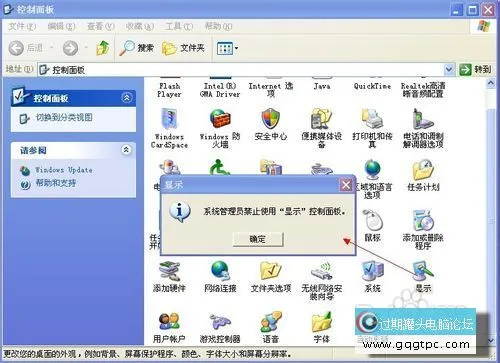
Task: Open the 编辑(E) menu
Action: click(61, 26)
